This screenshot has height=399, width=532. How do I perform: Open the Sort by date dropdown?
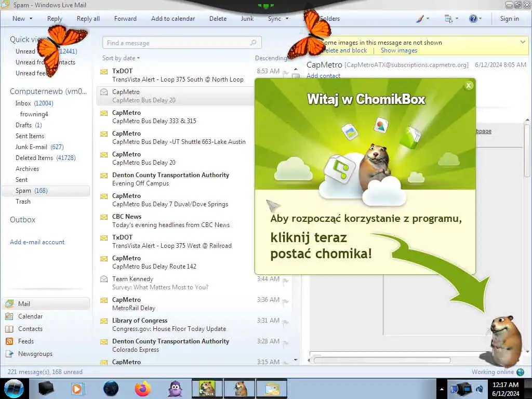pyautogui.click(x=121, y=58)
